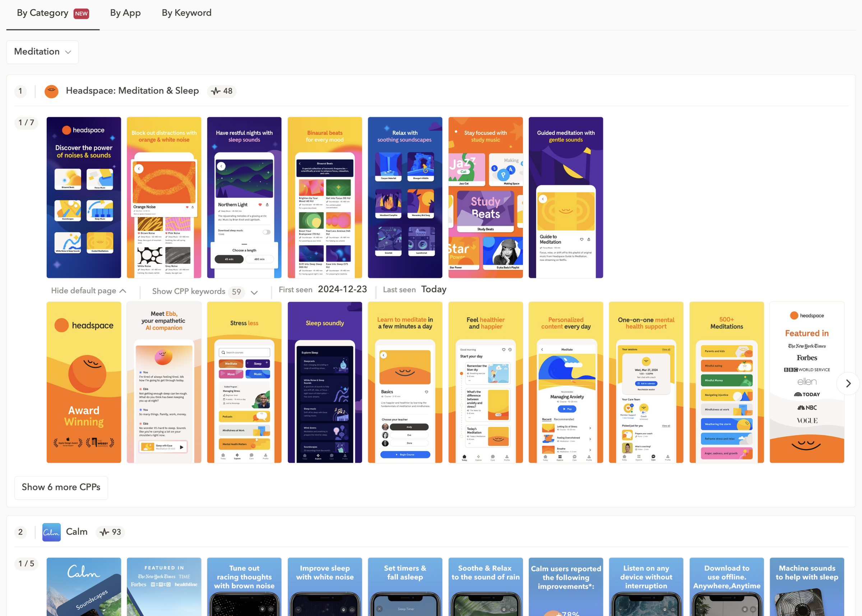Click the Last seen Today value
The image size is (862, 616).
tap(434, 289)
